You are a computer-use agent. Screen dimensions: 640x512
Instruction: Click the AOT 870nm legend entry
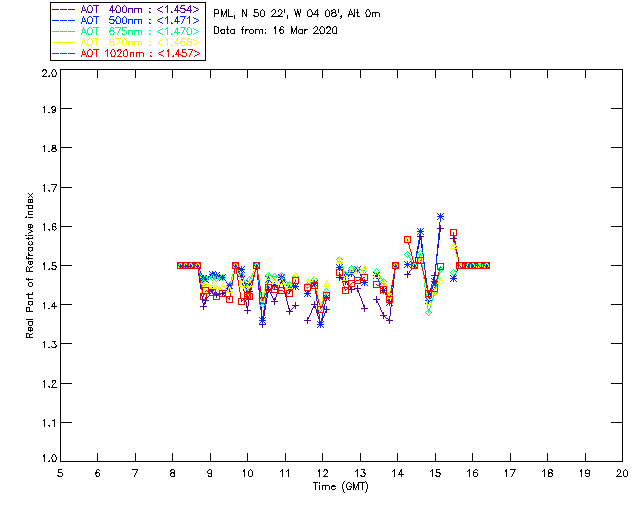[126, 42]
